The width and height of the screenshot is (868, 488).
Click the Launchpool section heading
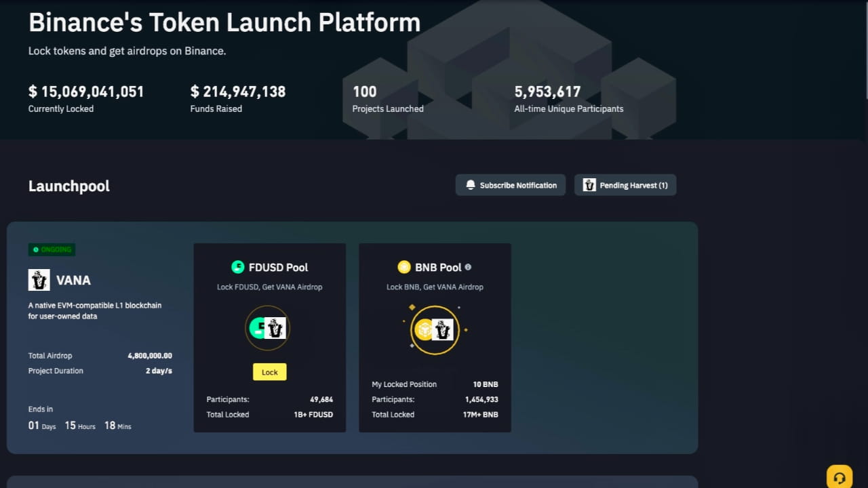click(x=69, y=186)
